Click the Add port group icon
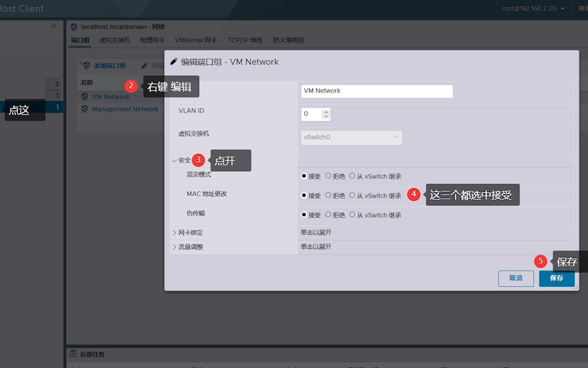Viewport: 588px width, 368px height. pos(85,65)
